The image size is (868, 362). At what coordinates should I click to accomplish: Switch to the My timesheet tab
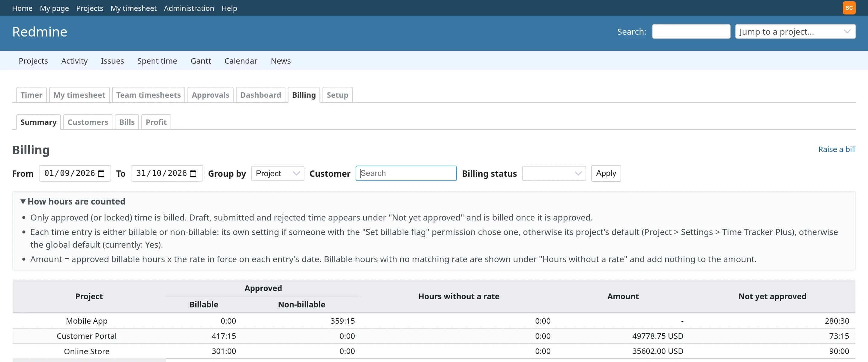point(79,95)
